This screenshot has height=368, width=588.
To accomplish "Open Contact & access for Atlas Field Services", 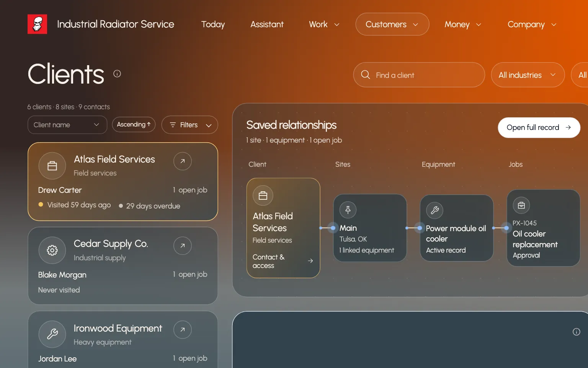I will [x=283, y=261].
